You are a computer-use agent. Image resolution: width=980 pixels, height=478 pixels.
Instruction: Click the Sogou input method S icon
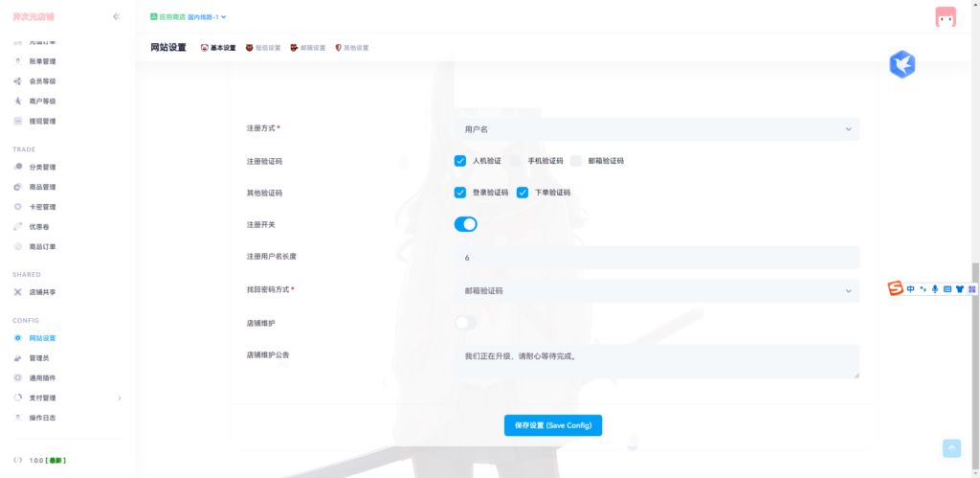coord(895,288)
